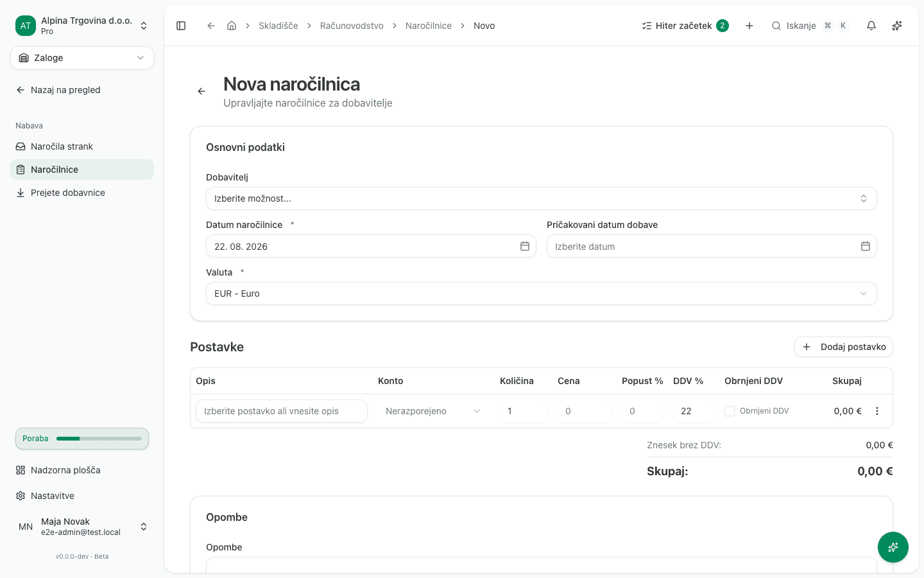Open Hiter začetek checklist

[685, 26]
